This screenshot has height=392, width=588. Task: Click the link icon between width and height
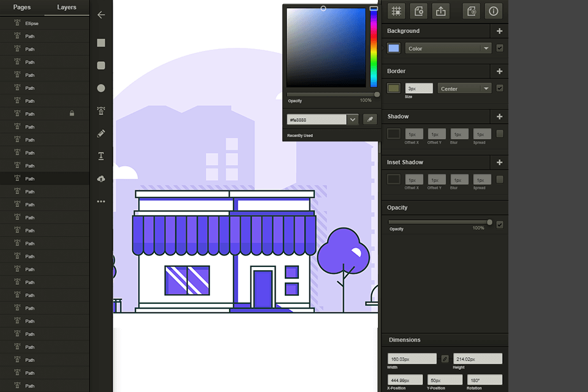click(445, 359)
